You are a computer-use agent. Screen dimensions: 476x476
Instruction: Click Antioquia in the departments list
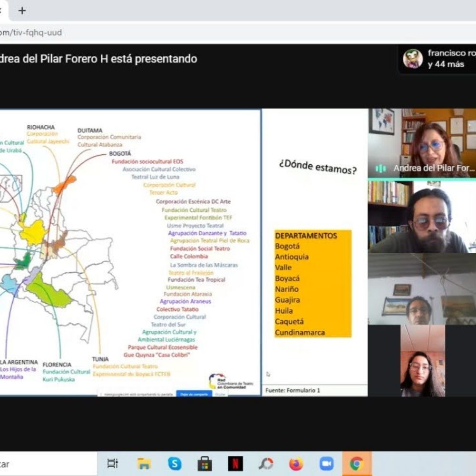pyautogui.click(x=292, y=257)
